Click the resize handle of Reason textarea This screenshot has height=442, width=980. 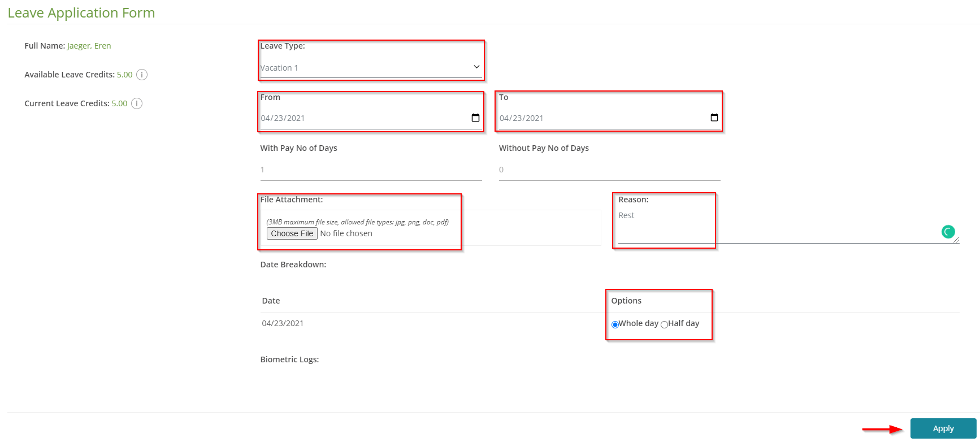coord(956,240)
